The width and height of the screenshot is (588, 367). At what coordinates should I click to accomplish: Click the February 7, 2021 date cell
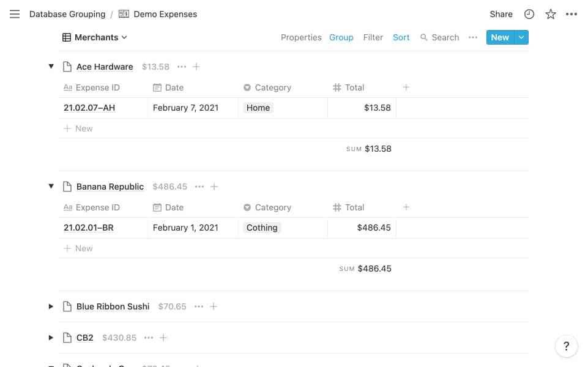point(193,108)
